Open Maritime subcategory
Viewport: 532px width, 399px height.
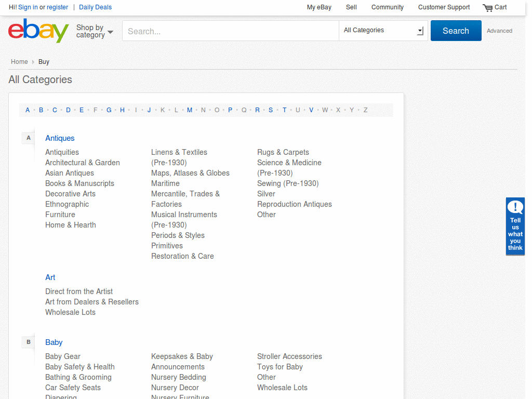(165, 183)
